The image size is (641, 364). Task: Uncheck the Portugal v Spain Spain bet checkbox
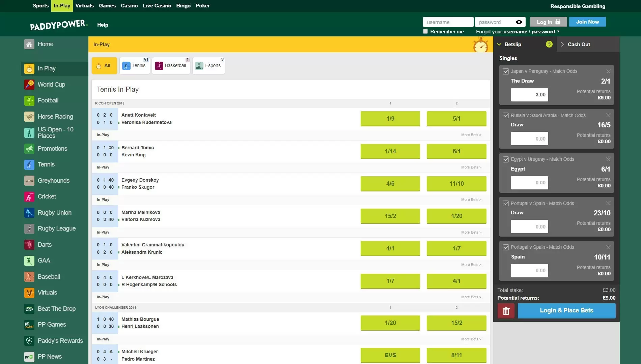506,247
